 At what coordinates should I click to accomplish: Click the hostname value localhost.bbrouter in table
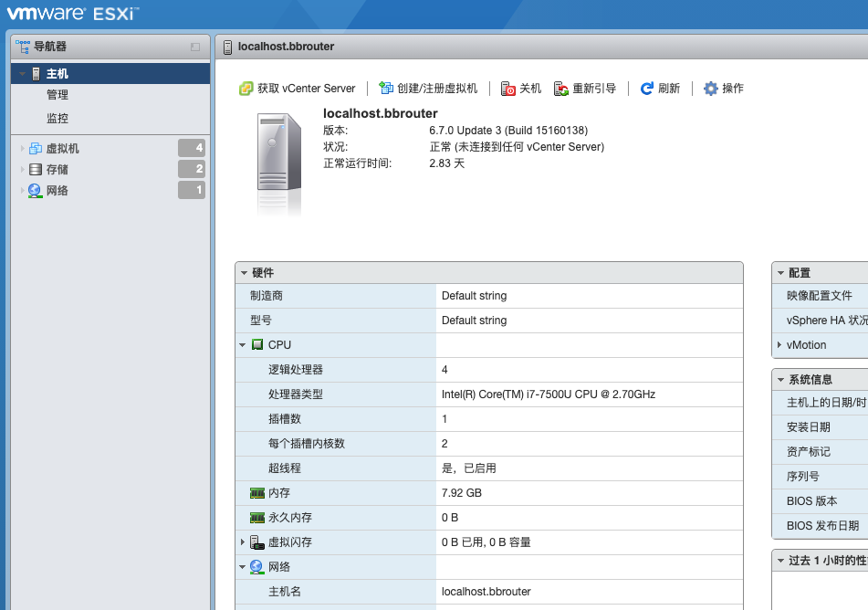[486, 592]
